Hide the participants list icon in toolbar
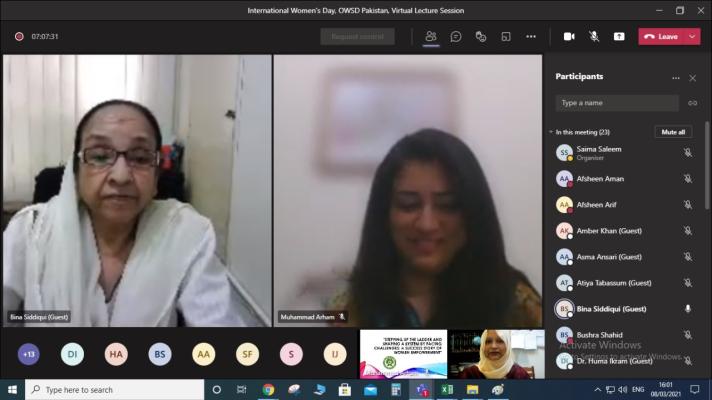The height and width of the screenshot is (400, 712). 431,36
